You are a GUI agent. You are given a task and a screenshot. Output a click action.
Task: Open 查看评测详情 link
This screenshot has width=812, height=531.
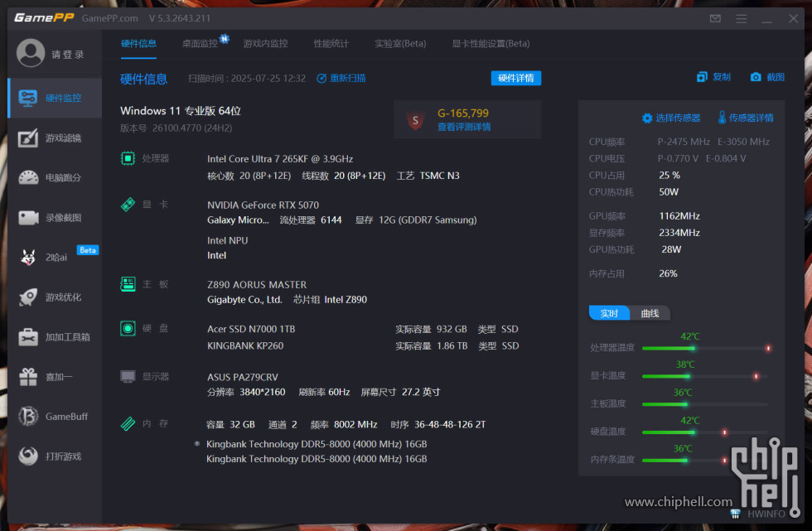(x=464, y=127)
